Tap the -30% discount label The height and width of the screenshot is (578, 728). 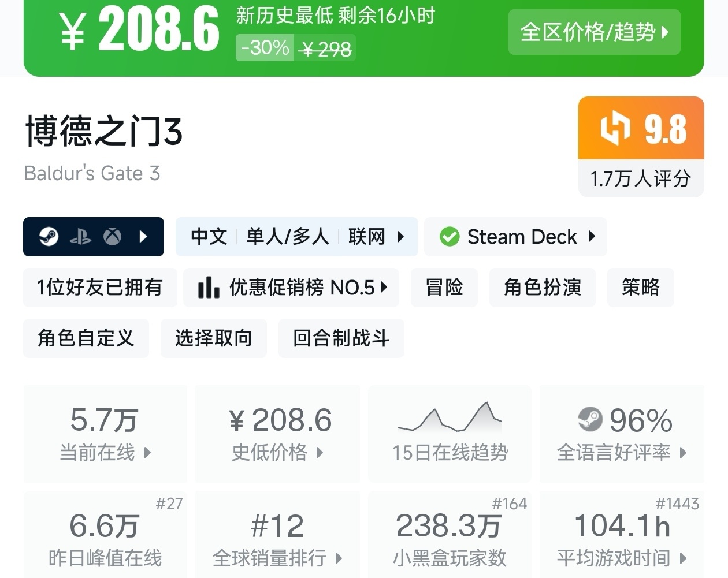coord(265,47)
